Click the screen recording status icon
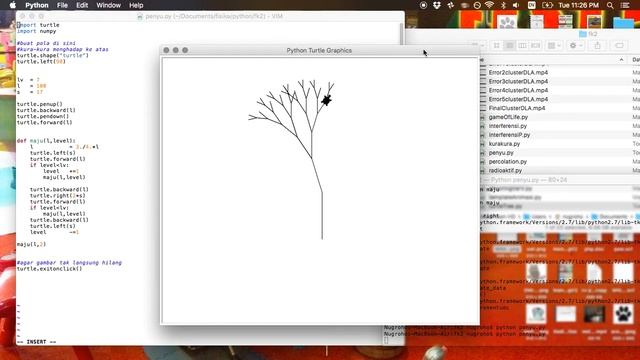 pyautogui.click(x=423, y=5)
